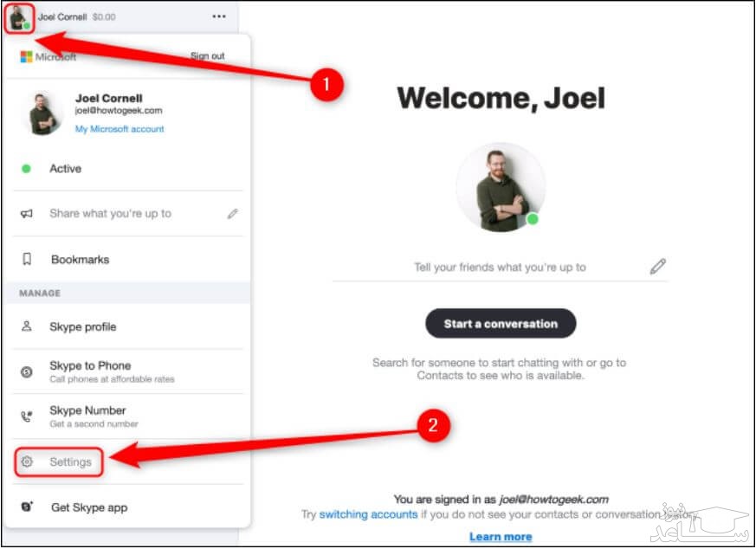Click the Settings gear icon
The height and width of the screenshot is (549, 756).
[27, 462]
